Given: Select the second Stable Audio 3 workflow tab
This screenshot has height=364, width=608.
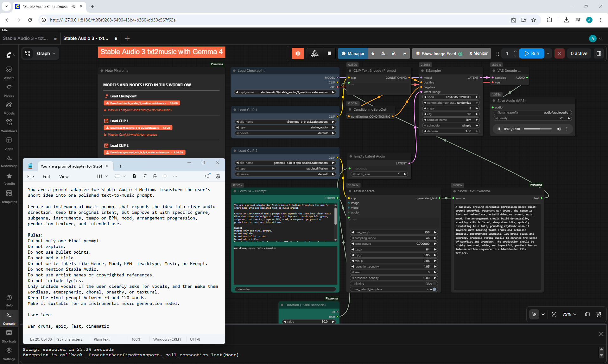Looking at the screenshot, I should [90, 38].
